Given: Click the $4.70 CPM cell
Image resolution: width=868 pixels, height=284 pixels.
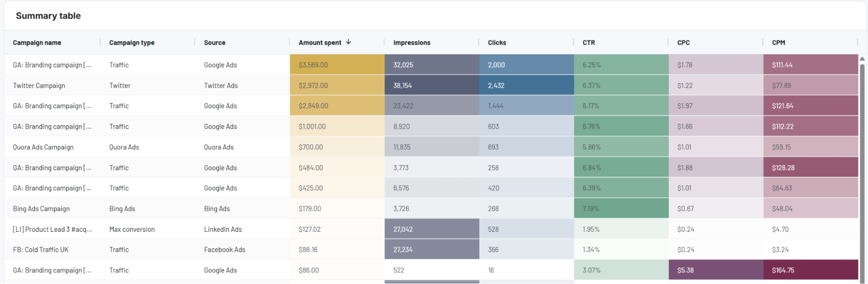Looking at the screenshot, I should 811,229.
